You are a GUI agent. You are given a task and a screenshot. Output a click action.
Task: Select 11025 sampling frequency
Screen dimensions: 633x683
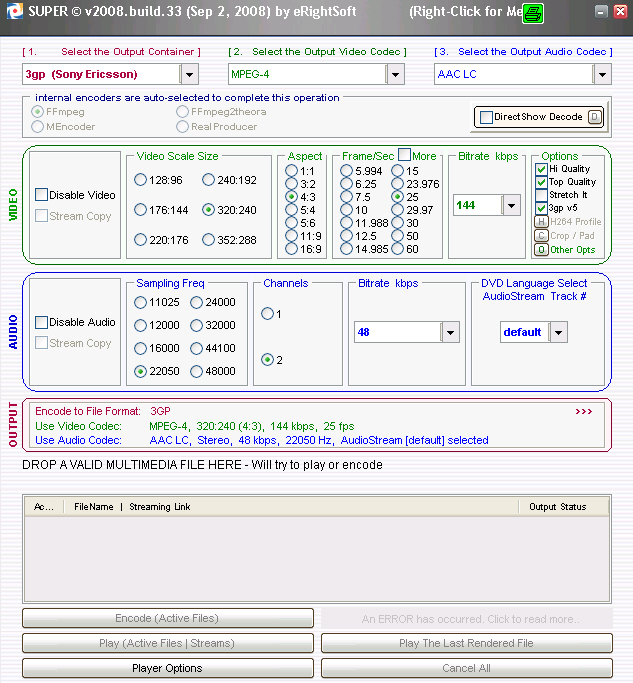click(140, 302)
